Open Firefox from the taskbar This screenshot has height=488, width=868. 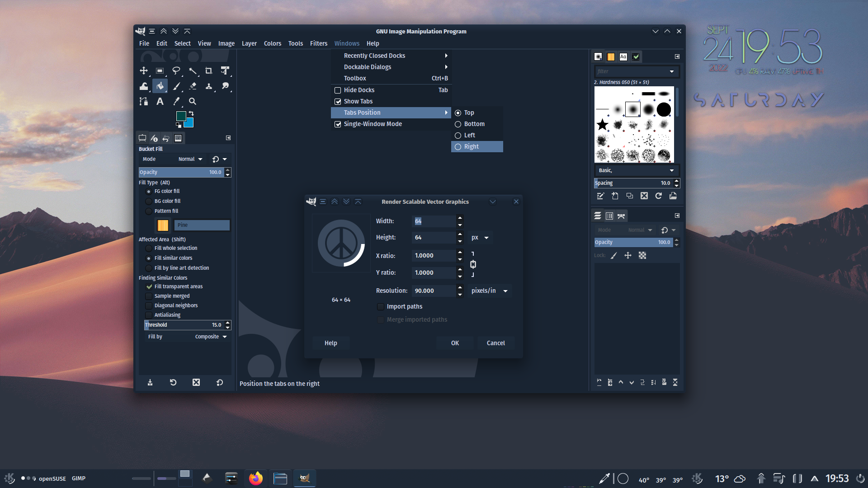pos(256,478)
